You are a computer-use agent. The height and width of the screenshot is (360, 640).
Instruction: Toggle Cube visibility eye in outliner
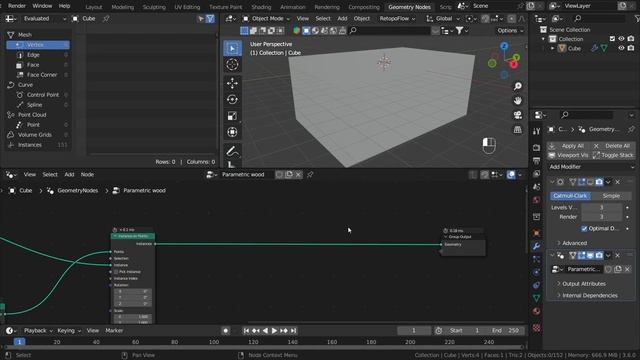621,48
